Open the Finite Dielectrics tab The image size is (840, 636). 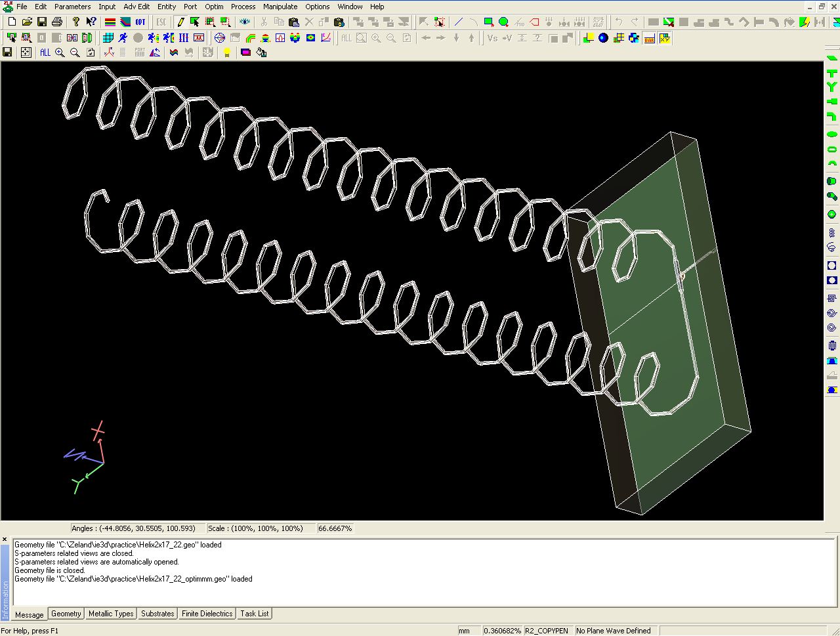tap(207, 614)
